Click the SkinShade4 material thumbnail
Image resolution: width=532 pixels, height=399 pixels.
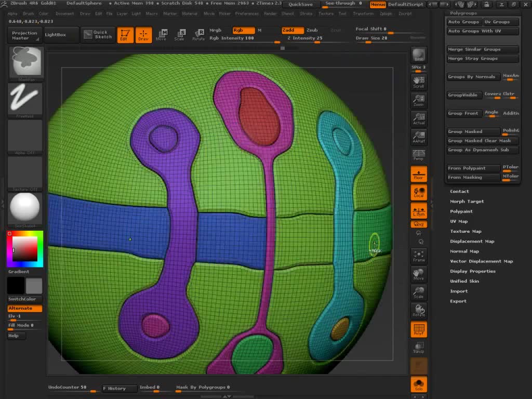pyautogui.click(x=24, y=208)
